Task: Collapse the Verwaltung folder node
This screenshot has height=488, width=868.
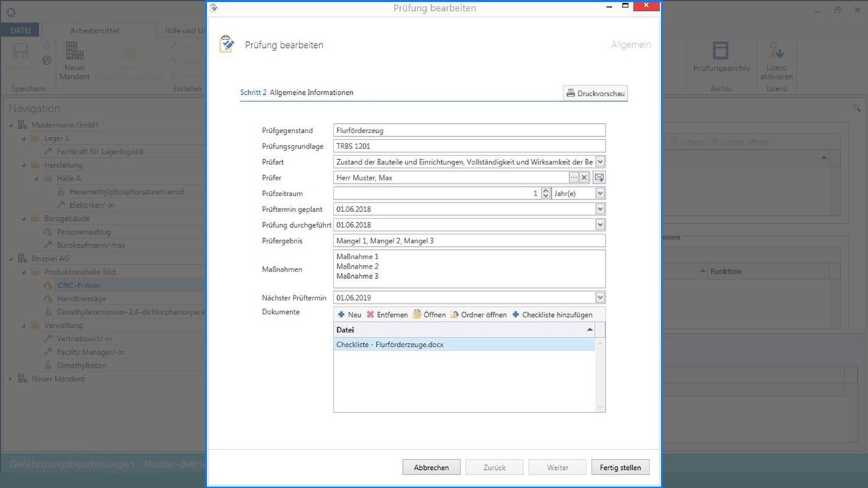Action: [24, 325]
